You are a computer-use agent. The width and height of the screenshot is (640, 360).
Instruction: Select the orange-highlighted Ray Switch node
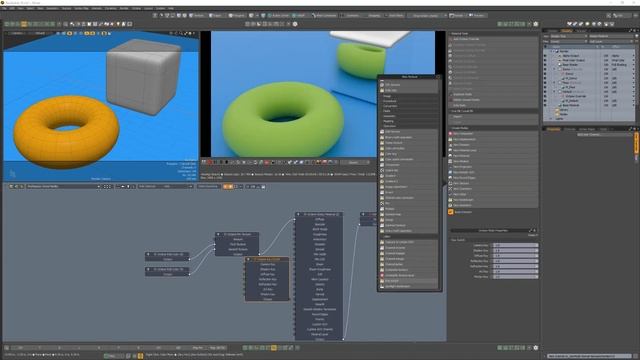[267, 259]
